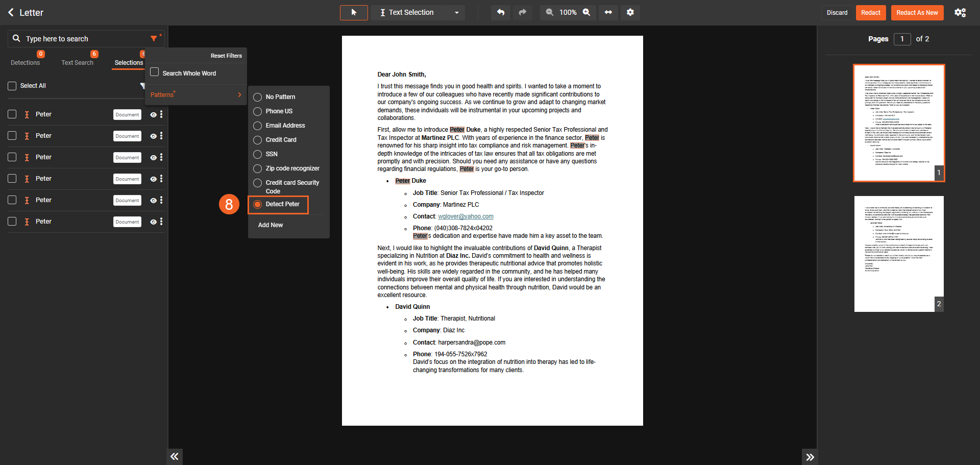Collapse the left panel with double chevron

[x=175, y=456]
